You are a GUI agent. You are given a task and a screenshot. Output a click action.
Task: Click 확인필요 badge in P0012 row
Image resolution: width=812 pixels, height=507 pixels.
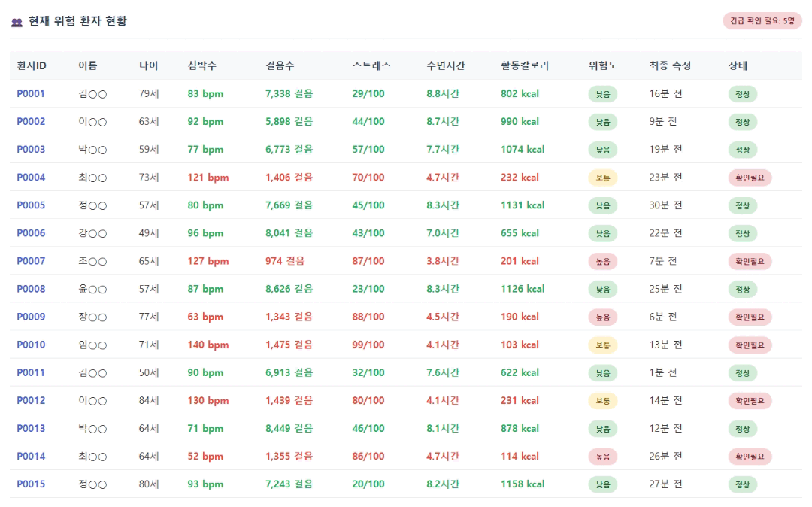(750, 401)
